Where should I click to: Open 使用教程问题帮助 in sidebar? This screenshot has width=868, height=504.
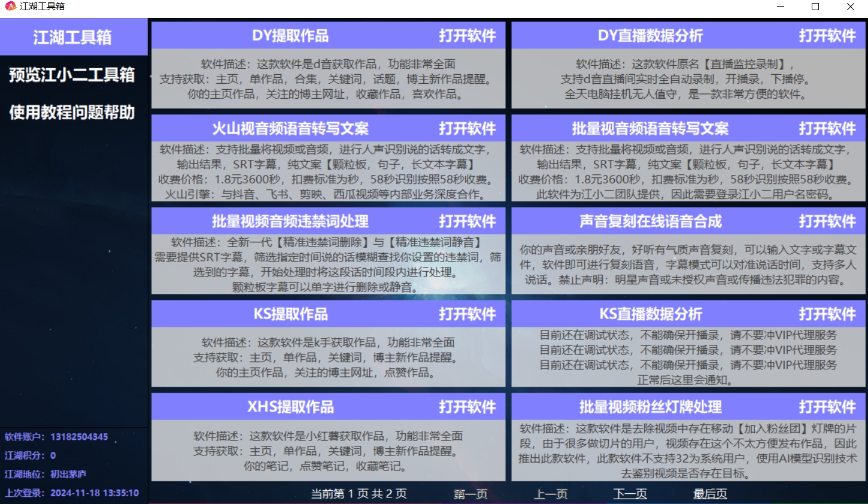pyautogui.click(x=73, y=113)
